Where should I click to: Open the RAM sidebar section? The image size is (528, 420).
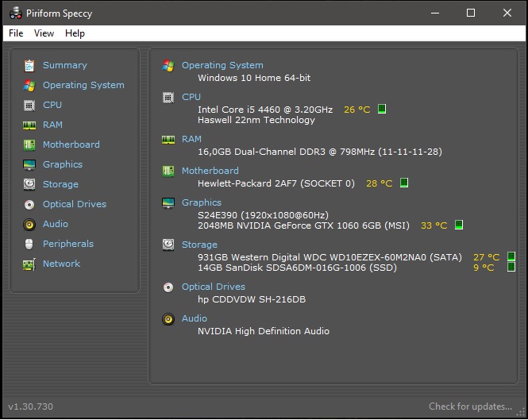coord(52,125)
